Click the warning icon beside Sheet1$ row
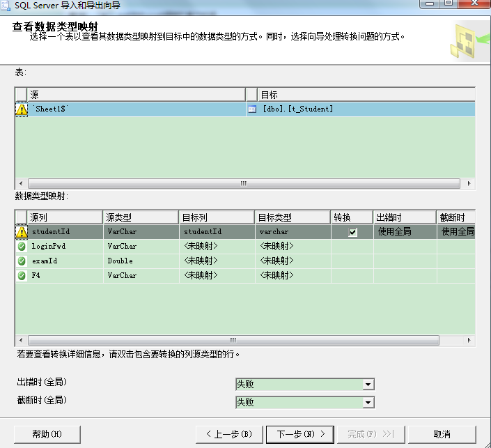The height and width of the screenshot is (448, 491). coord(22,109)
